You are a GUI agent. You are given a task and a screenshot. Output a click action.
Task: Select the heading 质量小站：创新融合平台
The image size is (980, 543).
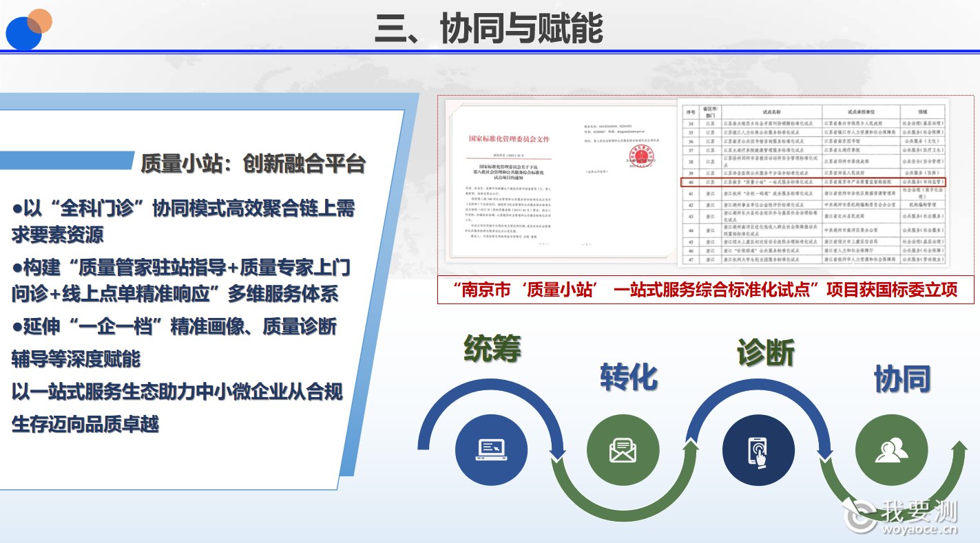253,163
